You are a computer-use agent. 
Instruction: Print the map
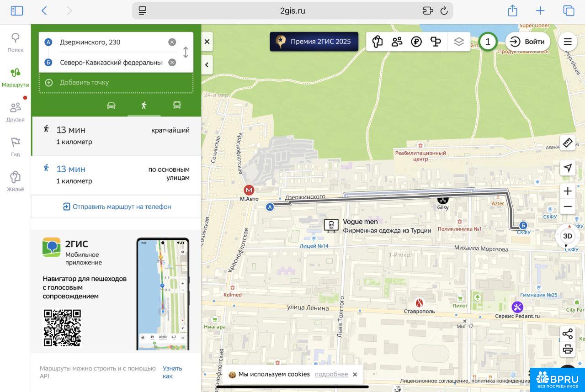568,350
